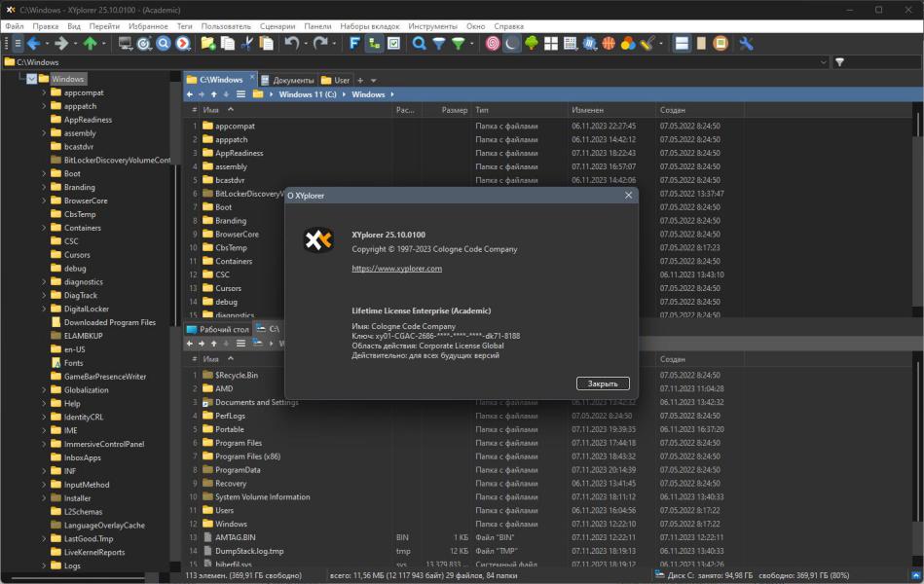The image size is (924, 584).
Task: Click the Закрыть button in the About dialog
Action: tap(603, 383)
